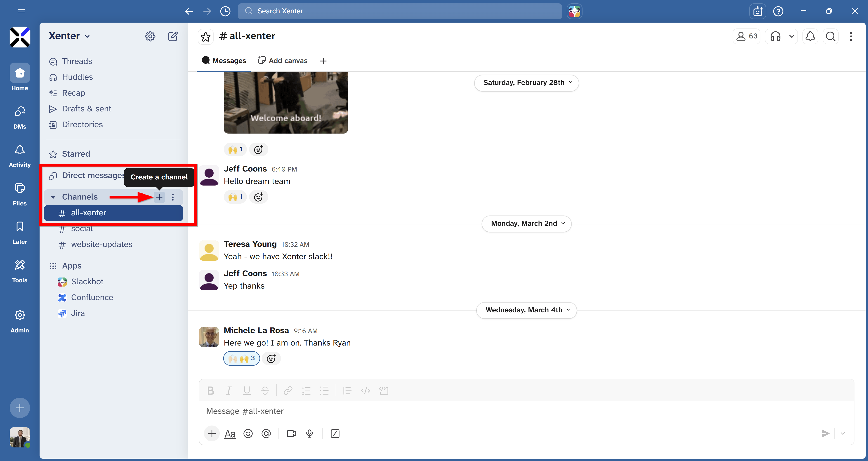The image size is (868, 461).
Task: Start a huddle with headphones icon
Action: [775, 36]
